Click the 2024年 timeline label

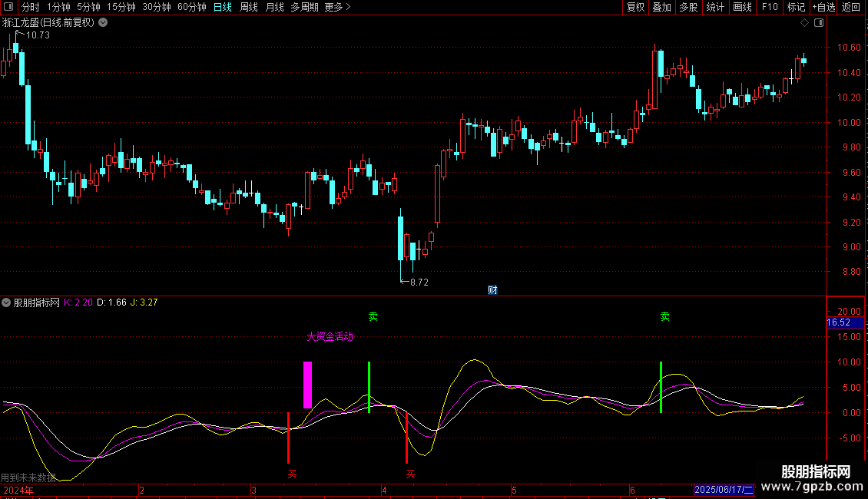[18, 491]
